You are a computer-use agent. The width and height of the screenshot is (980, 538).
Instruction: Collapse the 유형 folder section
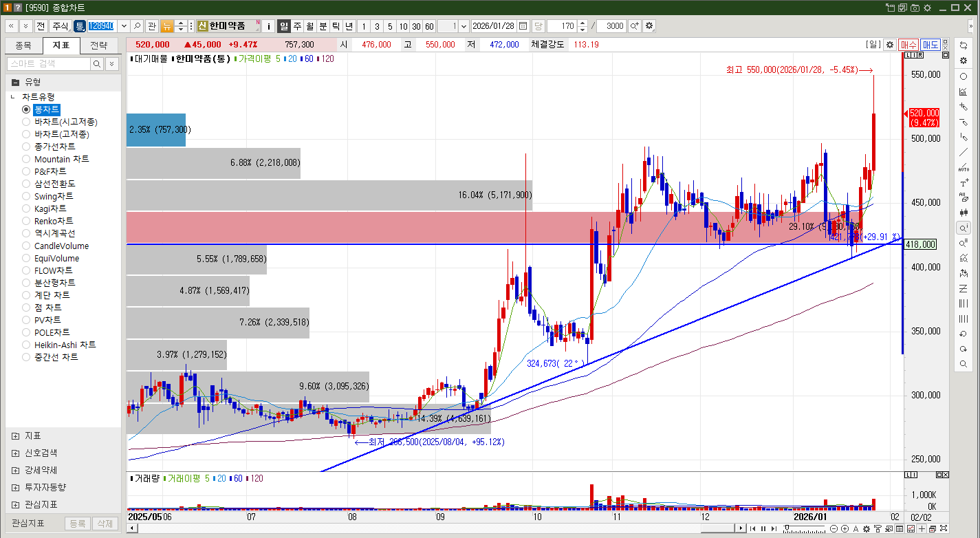coord(15,82)
